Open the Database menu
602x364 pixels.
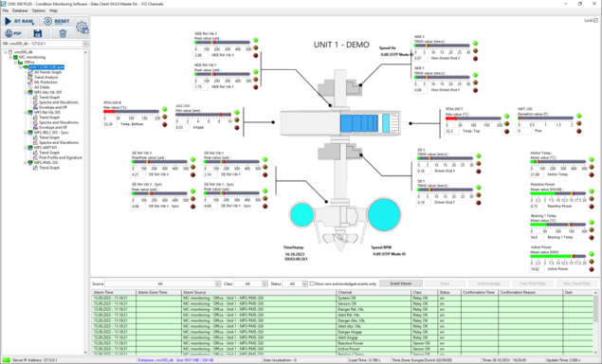coord(20,10)
